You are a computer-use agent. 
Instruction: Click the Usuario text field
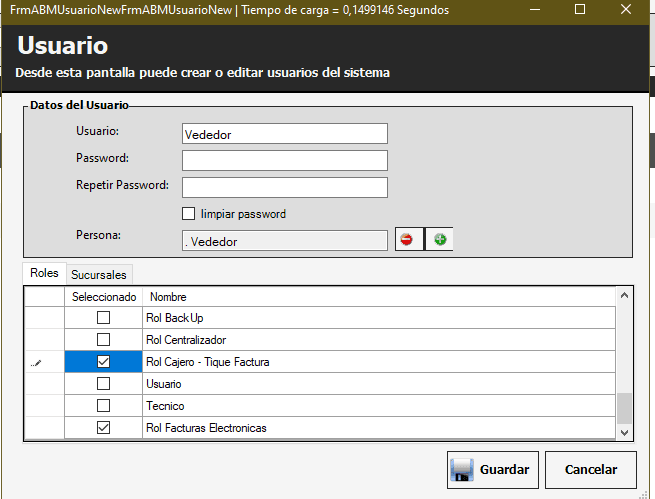click(x=285, y=134)
